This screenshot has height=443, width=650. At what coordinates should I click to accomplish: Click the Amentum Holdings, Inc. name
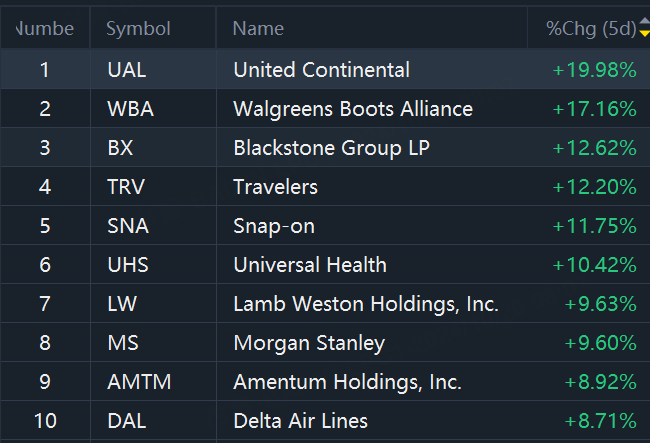coord(347,382)
